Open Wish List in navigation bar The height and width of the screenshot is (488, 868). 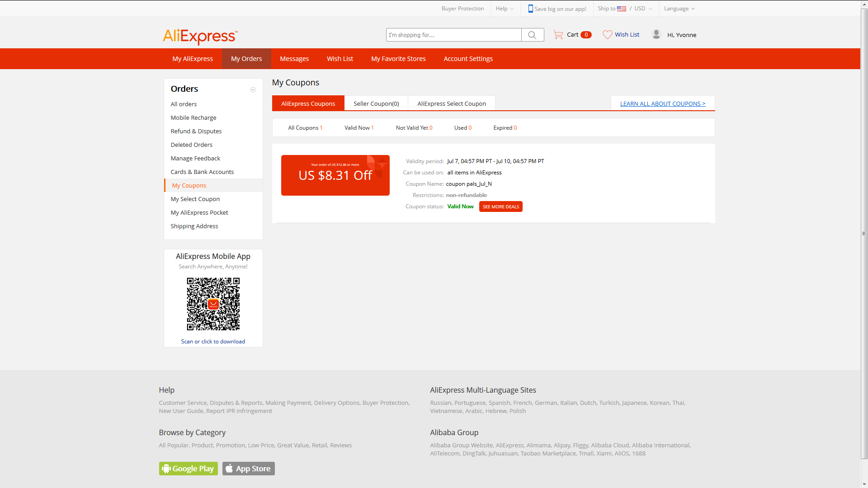click(340, 59)
